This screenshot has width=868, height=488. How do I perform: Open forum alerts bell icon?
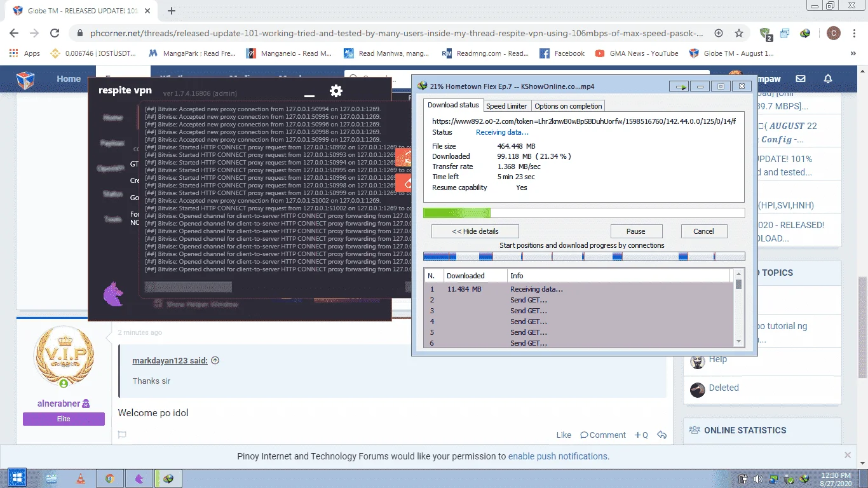(x=828, y=79)
